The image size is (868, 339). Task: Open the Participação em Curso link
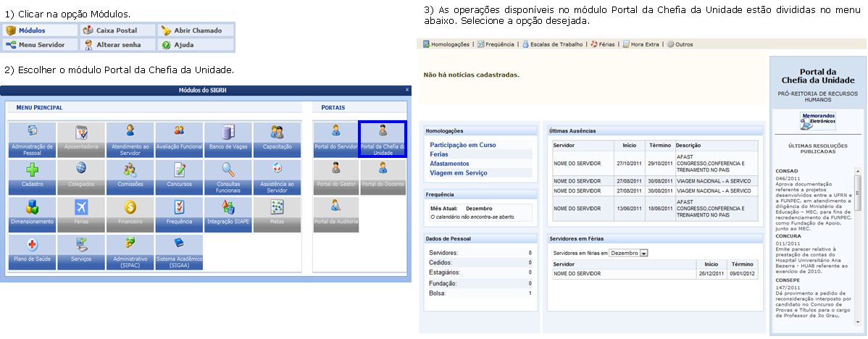coord(462,145)
